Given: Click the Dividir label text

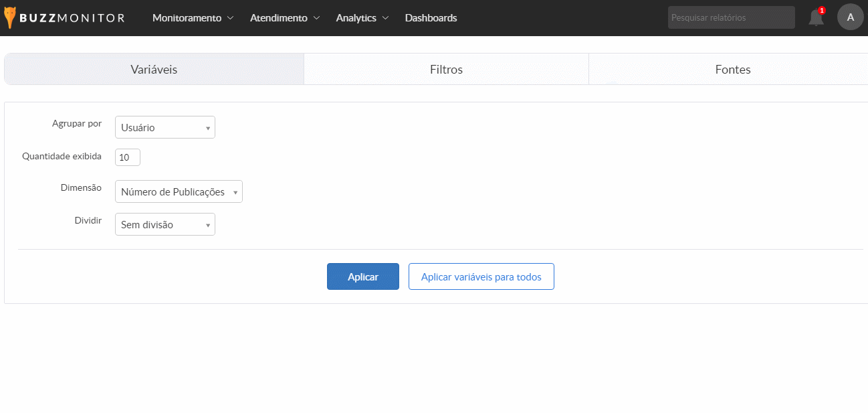Looking at the screenshot, I should [x=88, y=220].
